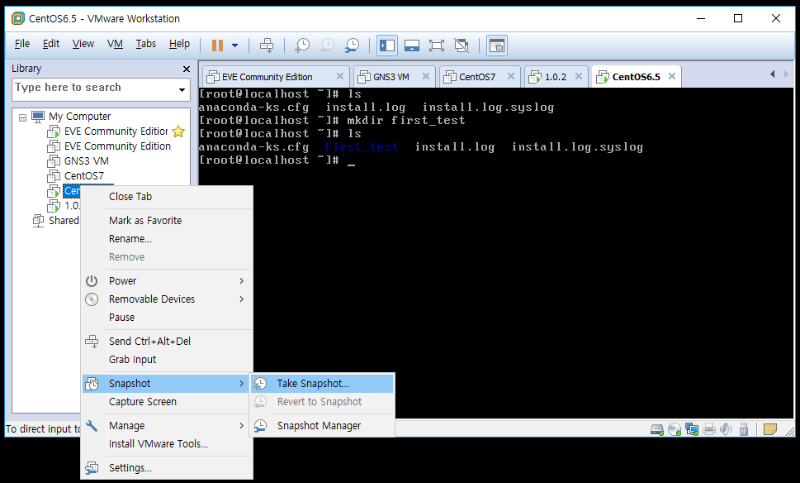
Task: Choose Pause in the context menu
Action: click(167, 318)
